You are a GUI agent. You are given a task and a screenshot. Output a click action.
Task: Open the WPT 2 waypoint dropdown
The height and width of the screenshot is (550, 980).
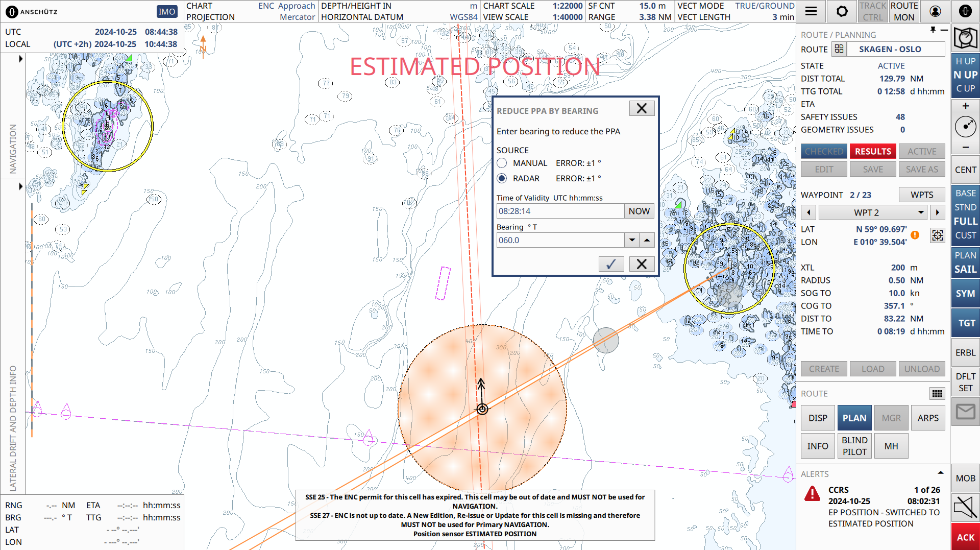click(x=920, y=212)
